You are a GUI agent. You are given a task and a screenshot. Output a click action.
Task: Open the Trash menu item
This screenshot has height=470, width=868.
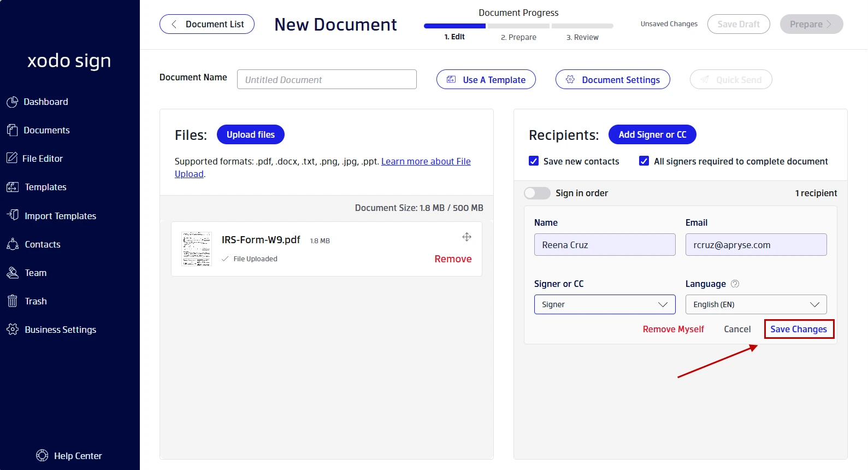[x=36, y=301]
